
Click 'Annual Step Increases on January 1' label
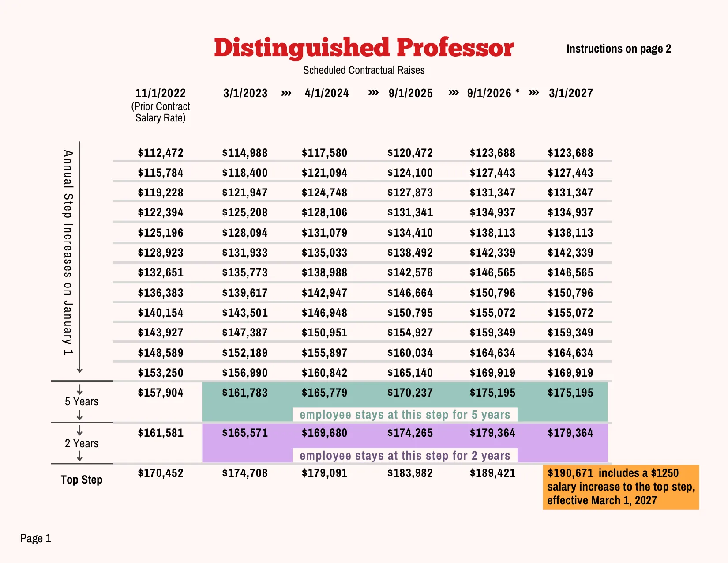coord(68,253)
